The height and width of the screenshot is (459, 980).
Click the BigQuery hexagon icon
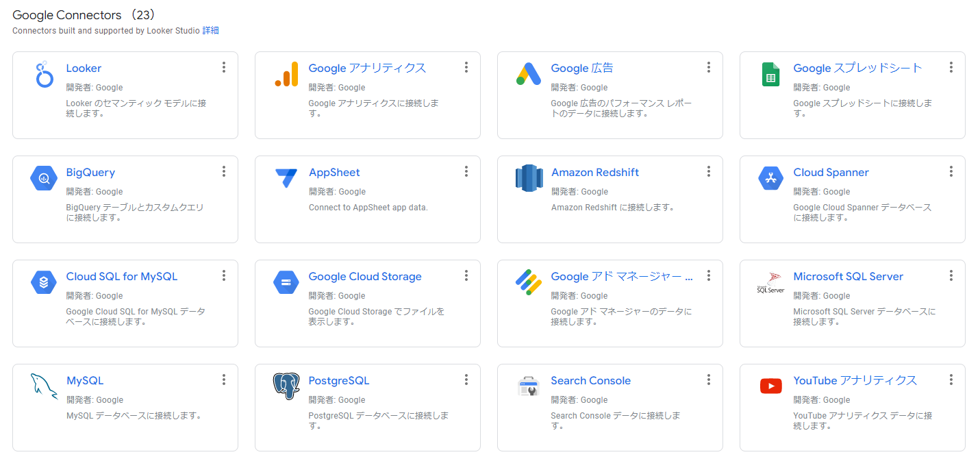(44, 178)
